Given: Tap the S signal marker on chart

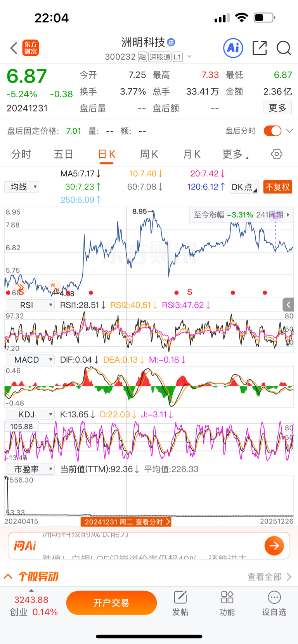Looking at the screenshot, I should (x=190, y=292).
